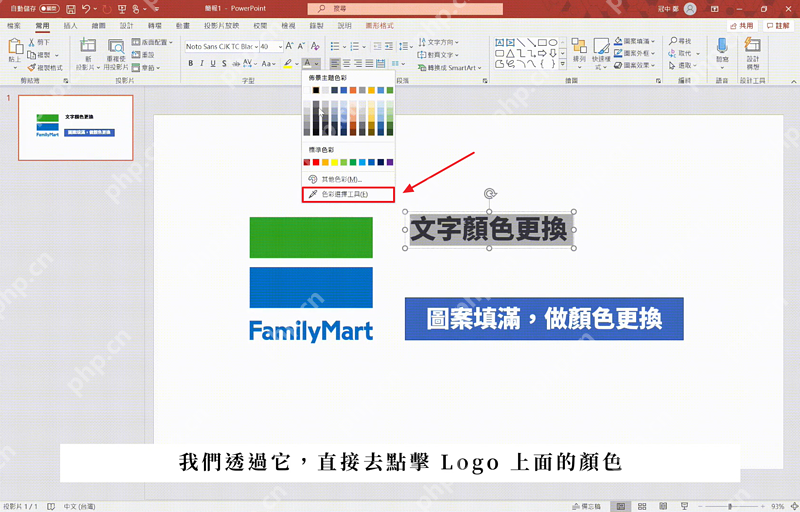Toggle text Shadow (S) formatting
Viewport: 800px width, 512px height.
click(224, 64)
